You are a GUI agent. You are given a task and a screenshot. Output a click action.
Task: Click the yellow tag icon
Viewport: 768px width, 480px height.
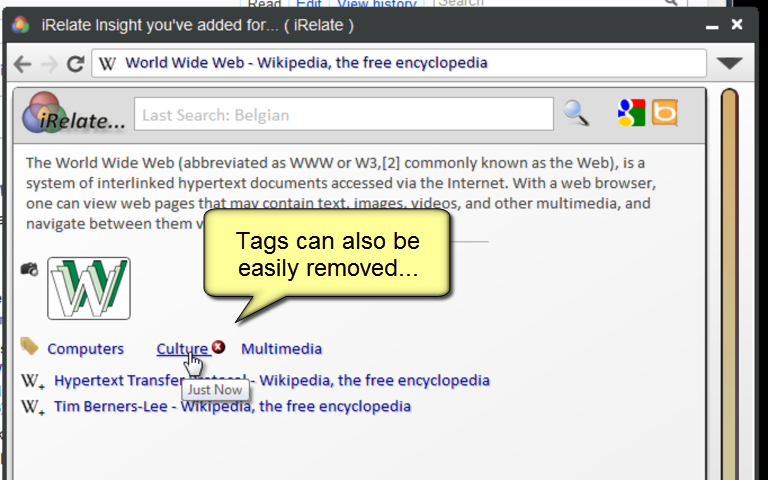tap(29, 346)
